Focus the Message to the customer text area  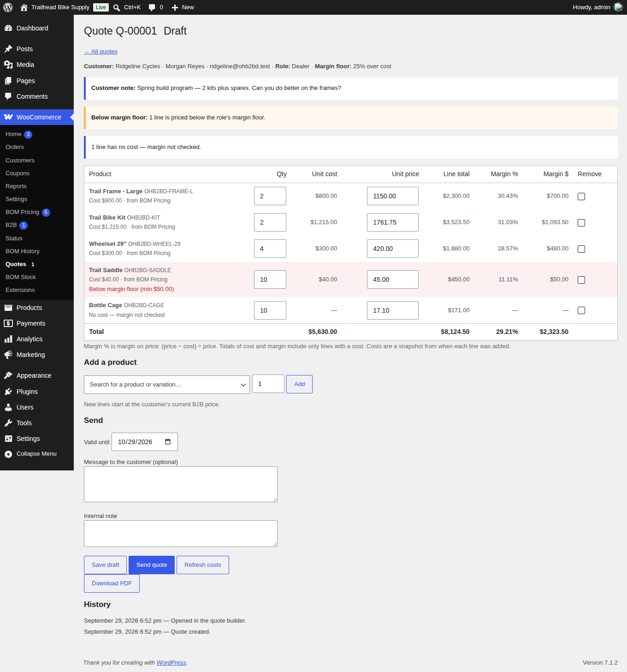click(181, 484)
